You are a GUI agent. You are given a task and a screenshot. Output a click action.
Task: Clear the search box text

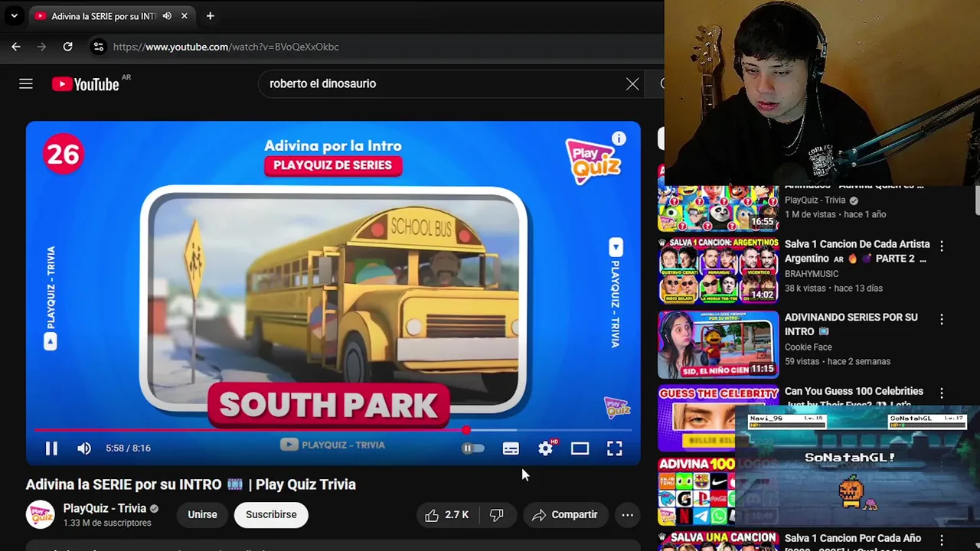[632, 83]
